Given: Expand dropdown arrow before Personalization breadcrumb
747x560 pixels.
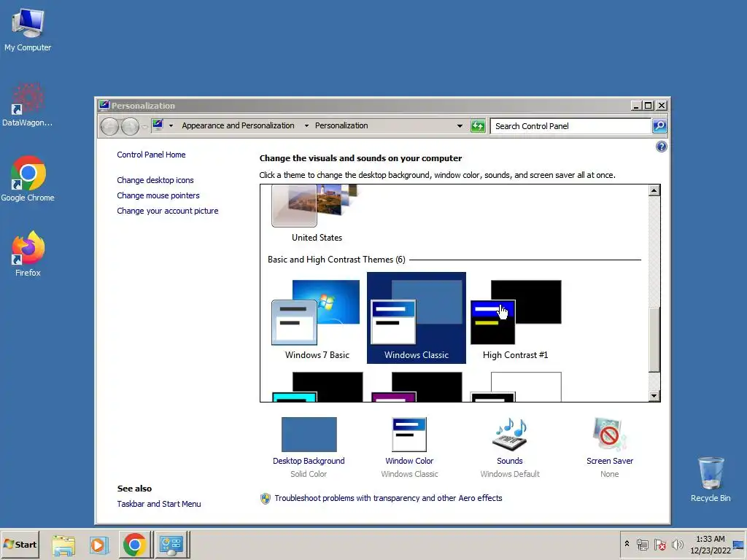Looking at the screenshot, I should pos(306,125).
